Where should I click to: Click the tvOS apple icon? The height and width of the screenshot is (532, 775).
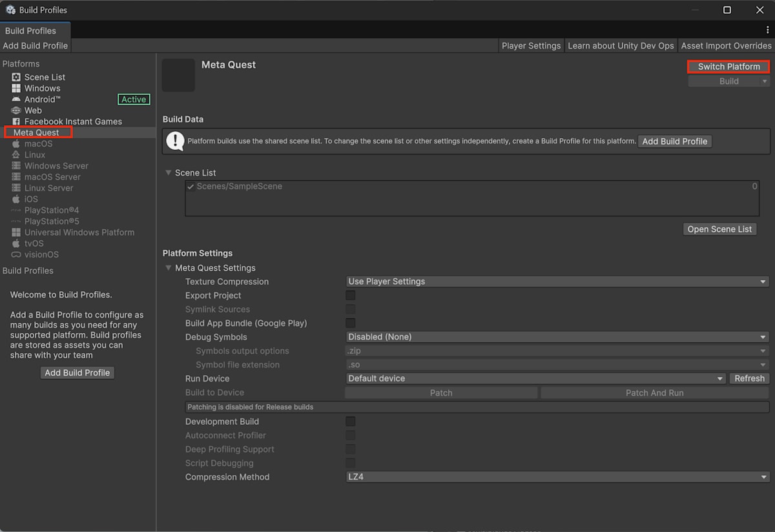coord(16,243)
